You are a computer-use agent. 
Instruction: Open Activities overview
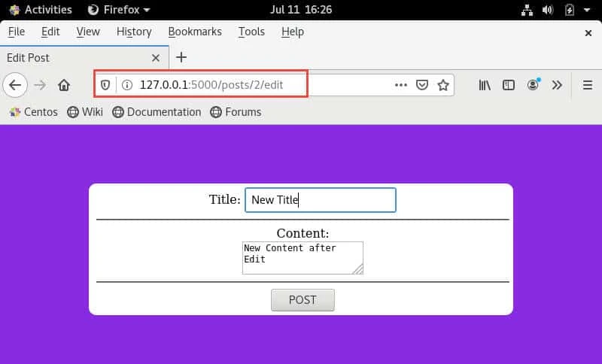click(x=41, y=10)
